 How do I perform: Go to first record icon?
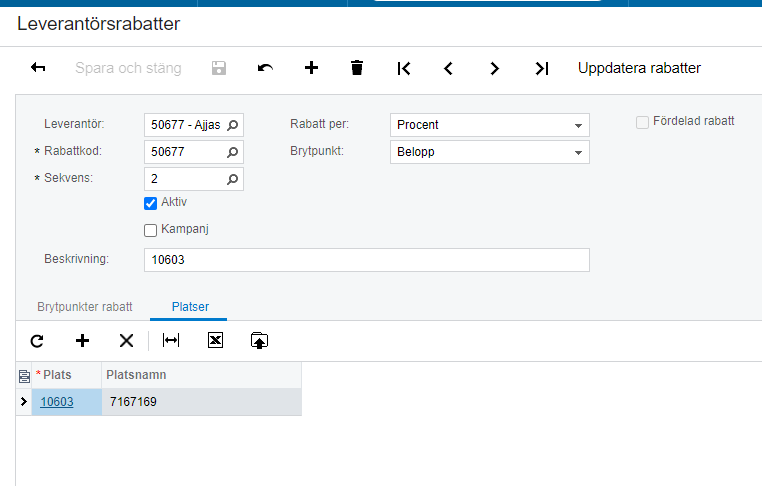tap(403, 69)
